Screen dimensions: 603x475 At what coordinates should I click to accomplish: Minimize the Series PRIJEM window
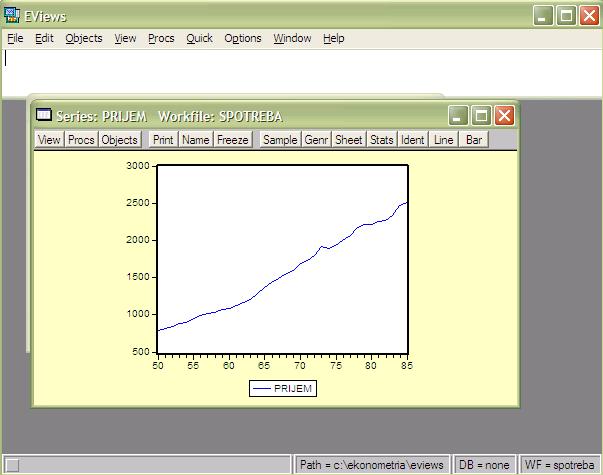point(458,115)
